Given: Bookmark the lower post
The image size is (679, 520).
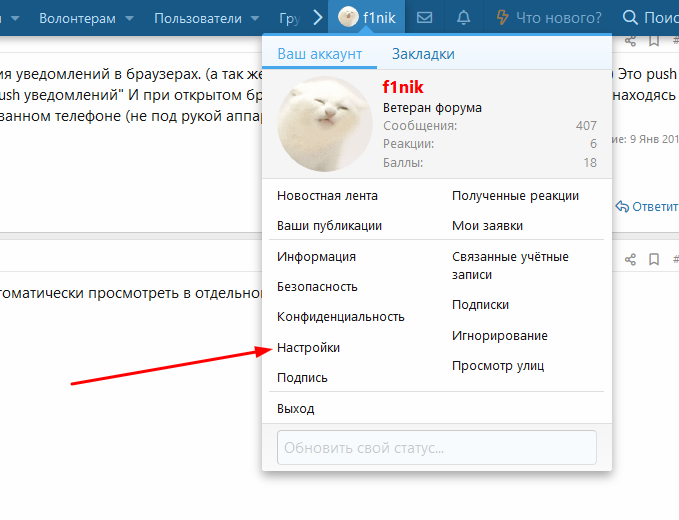Looking at the screenshot, I should point(654,260).
